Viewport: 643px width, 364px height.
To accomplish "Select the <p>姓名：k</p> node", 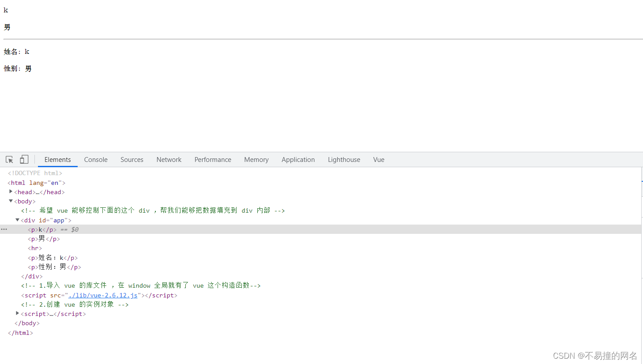I will (53, 258).
